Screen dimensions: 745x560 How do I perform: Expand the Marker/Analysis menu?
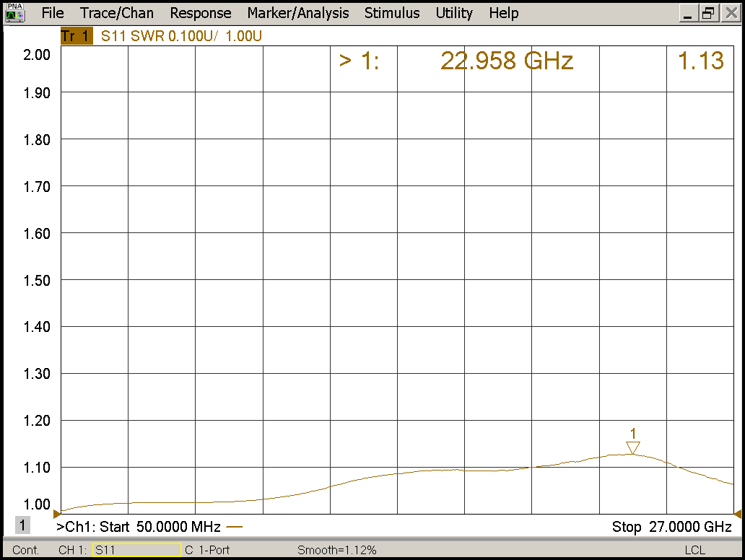click(x=297, y=13)
